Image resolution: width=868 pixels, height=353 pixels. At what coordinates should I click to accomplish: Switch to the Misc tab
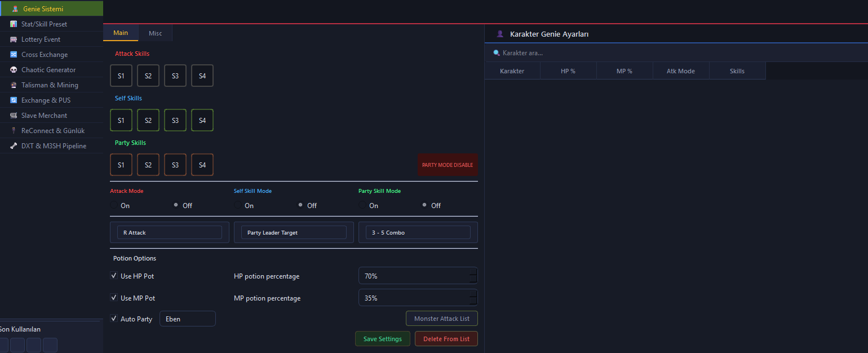156,33
